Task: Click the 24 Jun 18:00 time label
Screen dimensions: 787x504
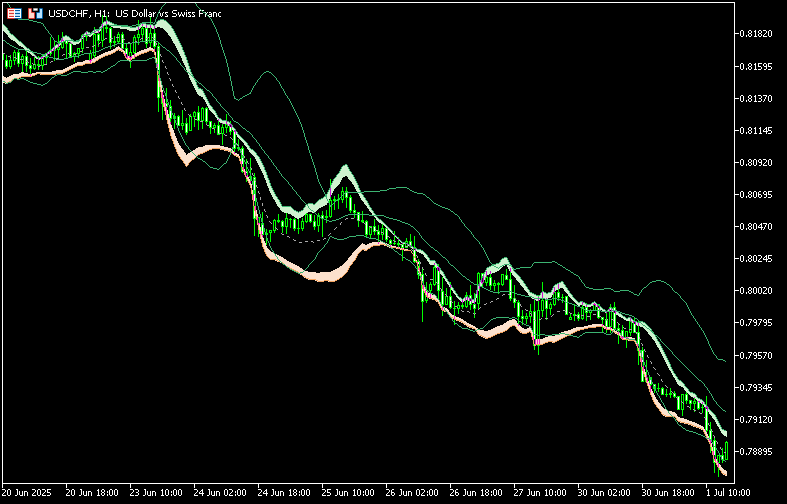Action: point(284,492)
